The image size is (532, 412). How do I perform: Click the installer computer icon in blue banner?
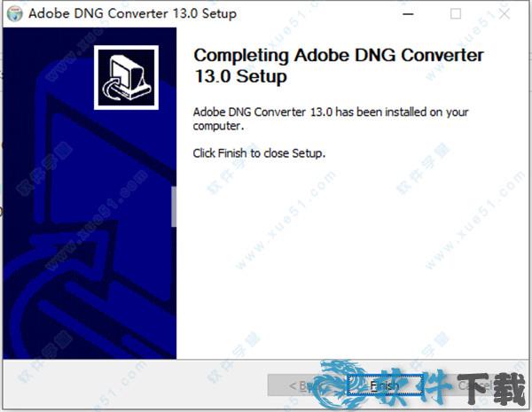click(x=126, y=78)
